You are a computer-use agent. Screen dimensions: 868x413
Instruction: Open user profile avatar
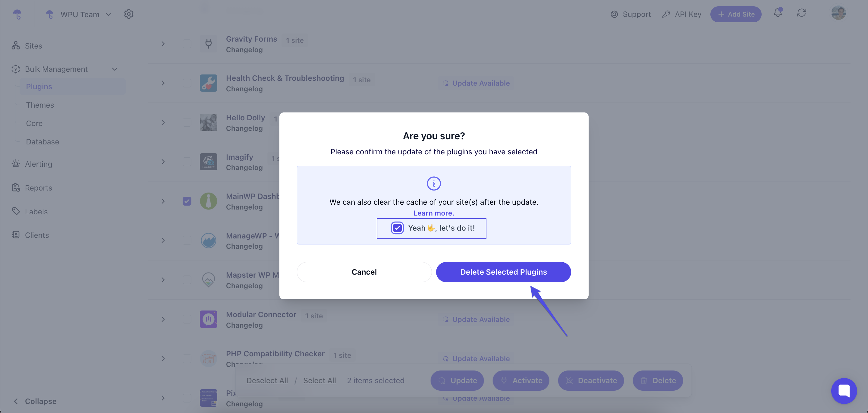pyautogui.click(x=838, y=13)
